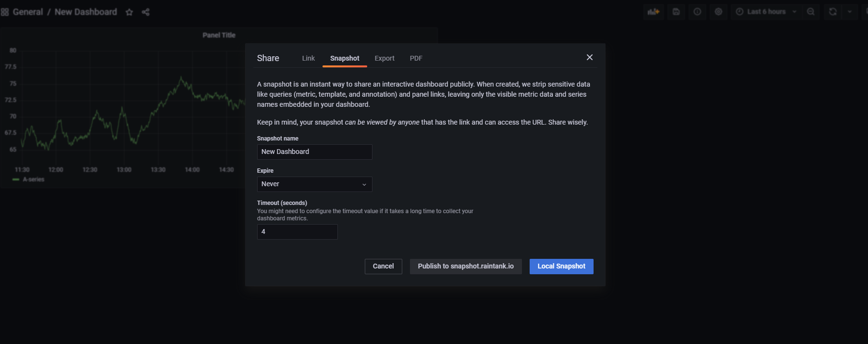This screenshot has width=868, height=344.
Task: Open the PDF tab
Action: (x=416, y=58)
